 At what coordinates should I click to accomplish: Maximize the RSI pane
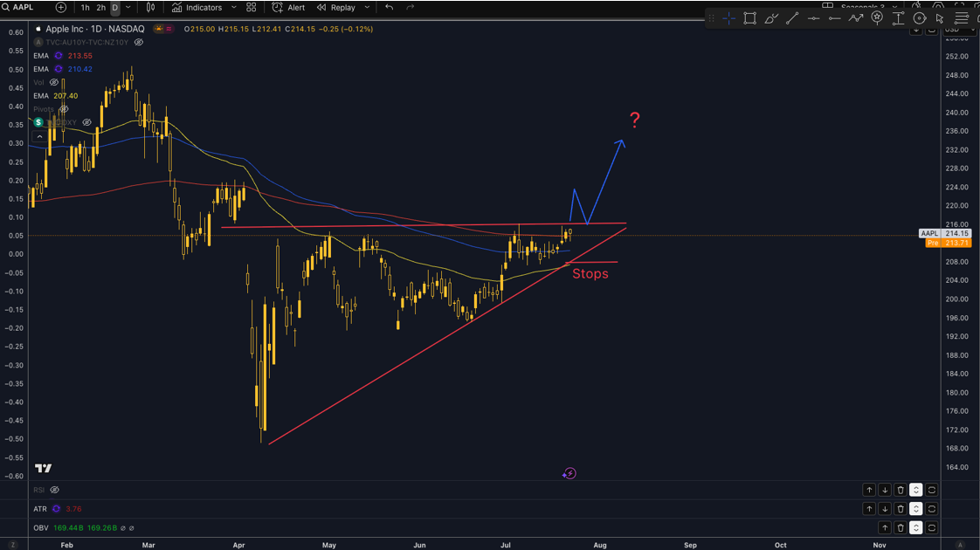[932, 490]
